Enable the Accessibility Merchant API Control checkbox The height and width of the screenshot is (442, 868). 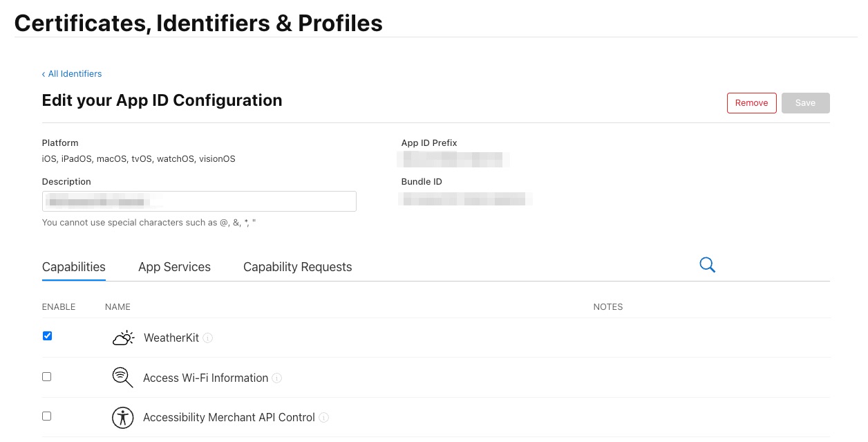tap(46, 416)
